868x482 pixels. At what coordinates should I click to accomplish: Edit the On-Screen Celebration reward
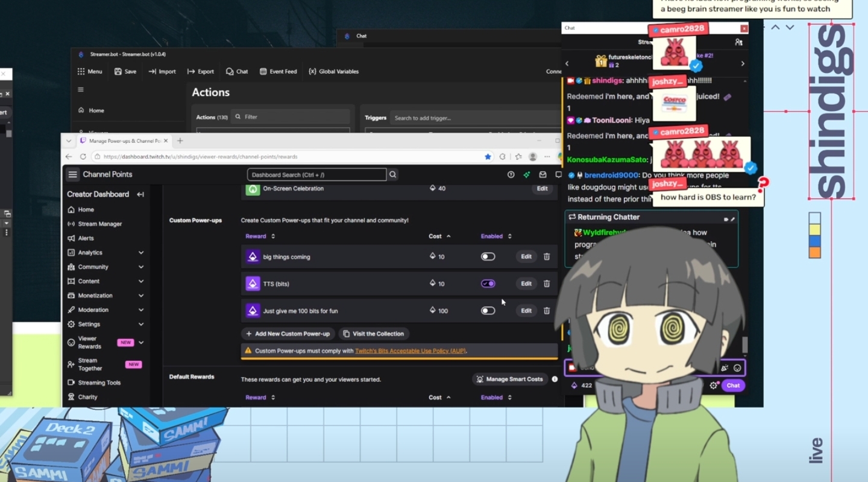point(542,188)
